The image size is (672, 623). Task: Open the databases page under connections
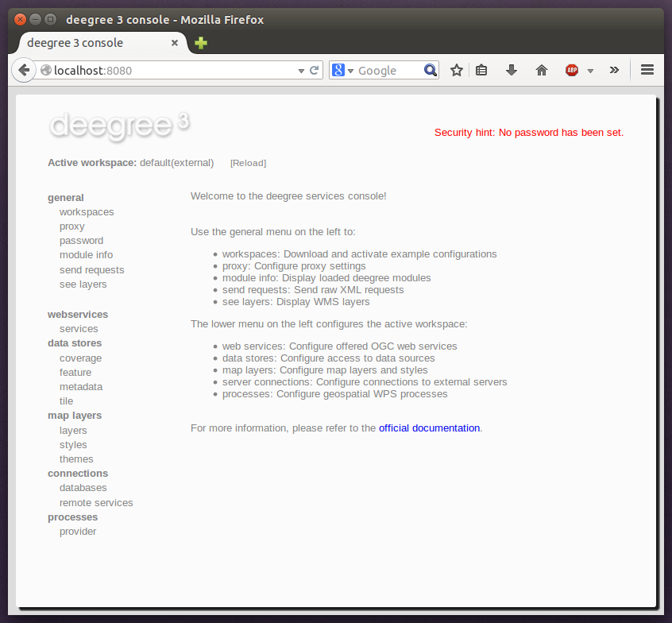(x=83, y=487)
